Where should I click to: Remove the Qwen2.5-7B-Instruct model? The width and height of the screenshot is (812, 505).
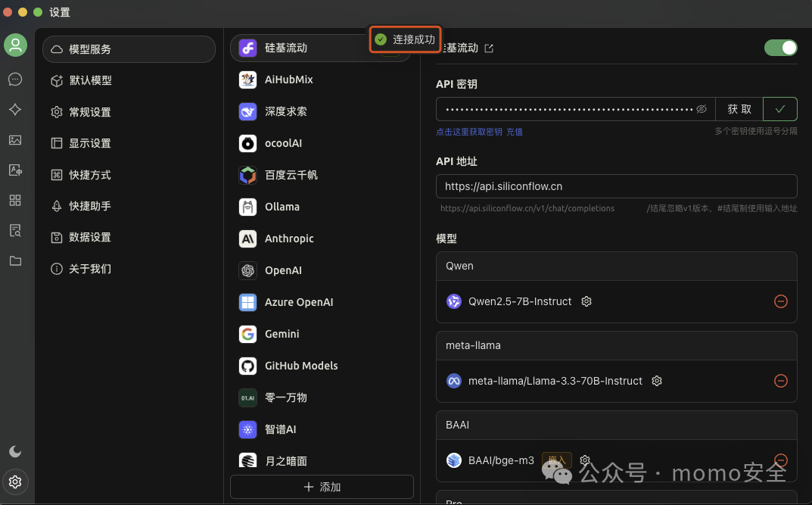tap(781, 301)
